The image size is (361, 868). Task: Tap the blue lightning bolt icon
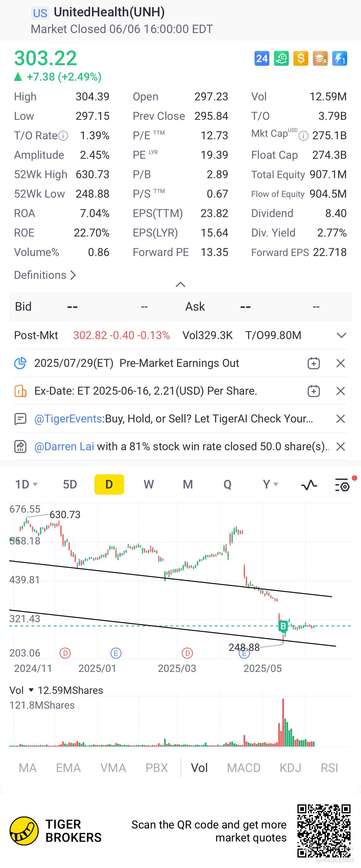[339, 59]
